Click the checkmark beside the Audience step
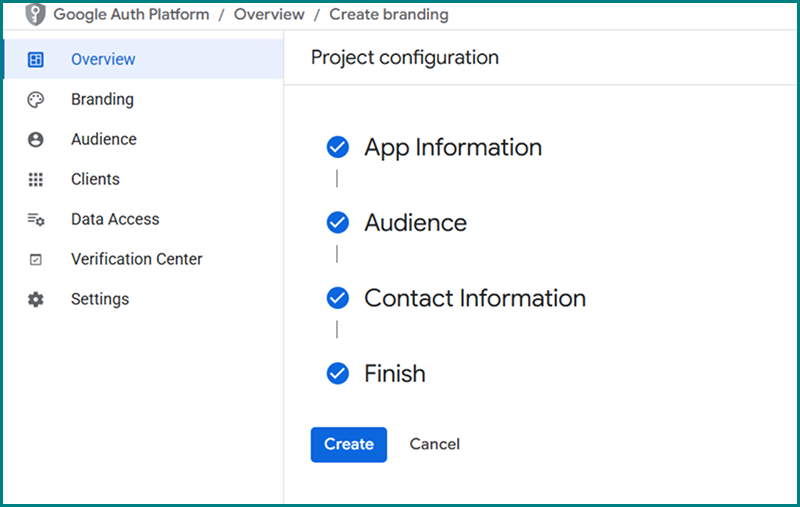The height and width of the screenshot is (507, 800). pos(338,223)
